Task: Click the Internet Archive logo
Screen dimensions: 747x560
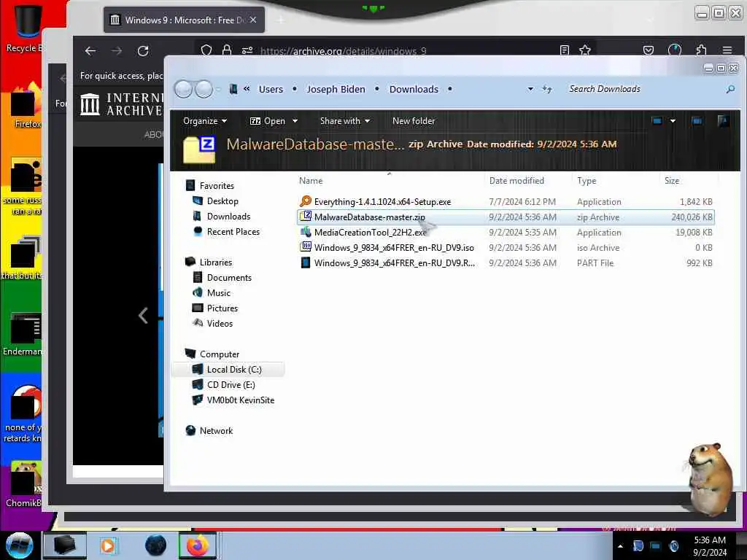Action: coord(122,104)
